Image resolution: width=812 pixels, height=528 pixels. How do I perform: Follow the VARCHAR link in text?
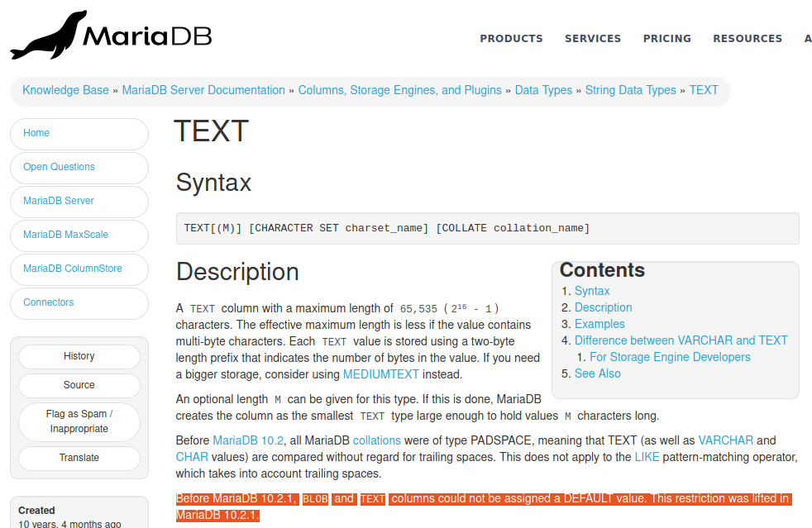(x=727, y=440)
